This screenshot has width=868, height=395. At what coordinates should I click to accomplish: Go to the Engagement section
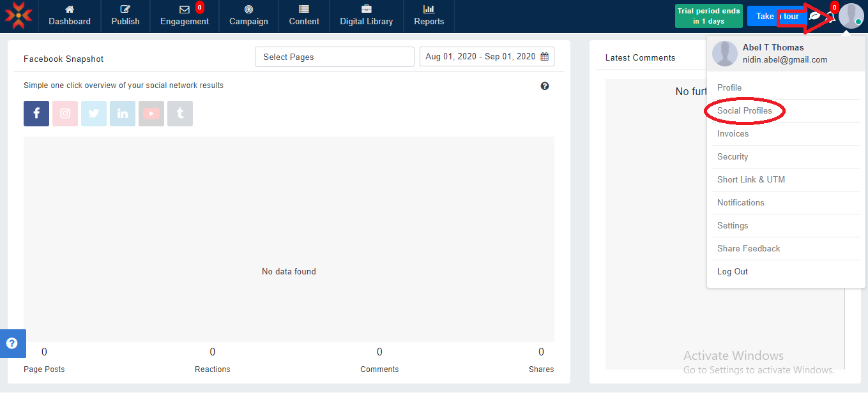(x=184, y=16)
